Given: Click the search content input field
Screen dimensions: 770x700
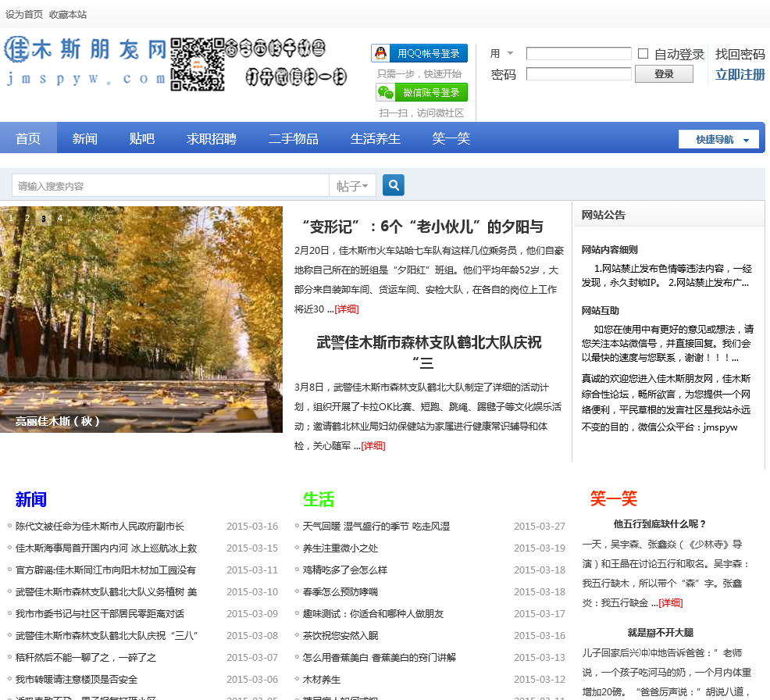Looking at the screenshot, I should 170,186.
